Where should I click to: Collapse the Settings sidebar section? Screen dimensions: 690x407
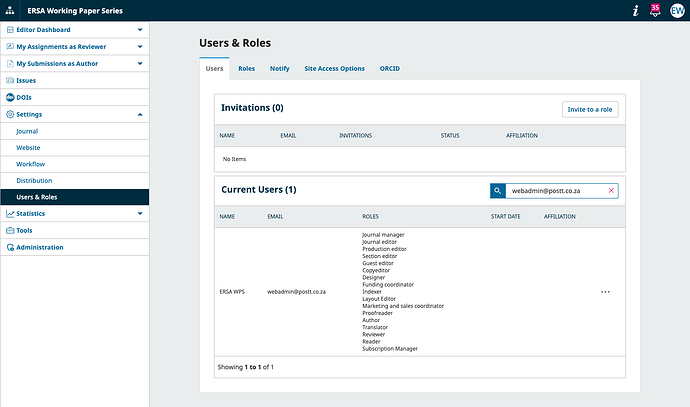(x=140, y=114)
